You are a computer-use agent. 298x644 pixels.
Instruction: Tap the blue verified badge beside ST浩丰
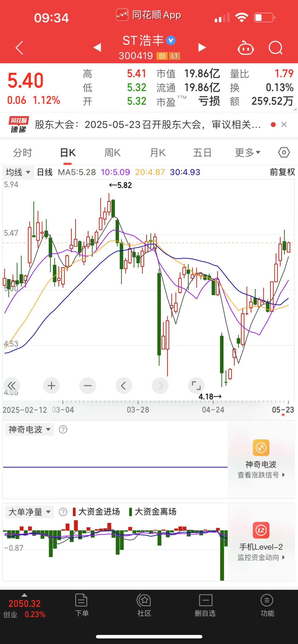point(171,40)
